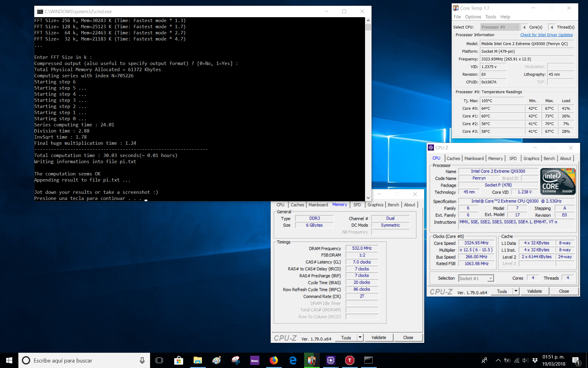Image resolution: width=588 pixels, height=368 pixels.
Task: Switch to Mainboard tab in right CPU-Z window
Action: click(x=474, y=158)
